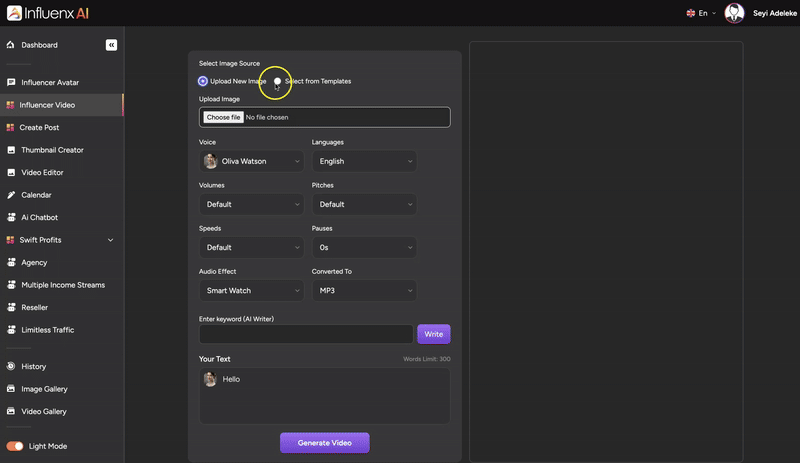The width and height of the screenshot is (800, 463).
Task: Open Video Gallery in the sidebar
Action: (x=43, y=411)
